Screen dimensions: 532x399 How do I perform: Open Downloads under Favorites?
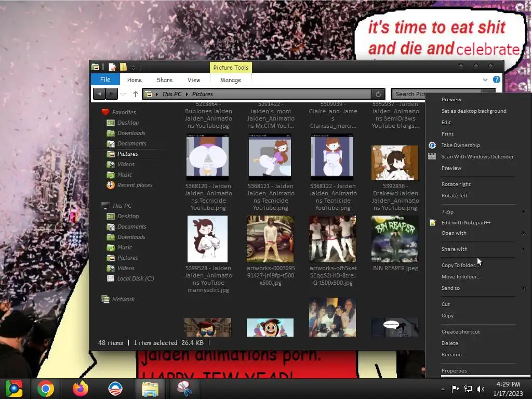coord(131,133)
